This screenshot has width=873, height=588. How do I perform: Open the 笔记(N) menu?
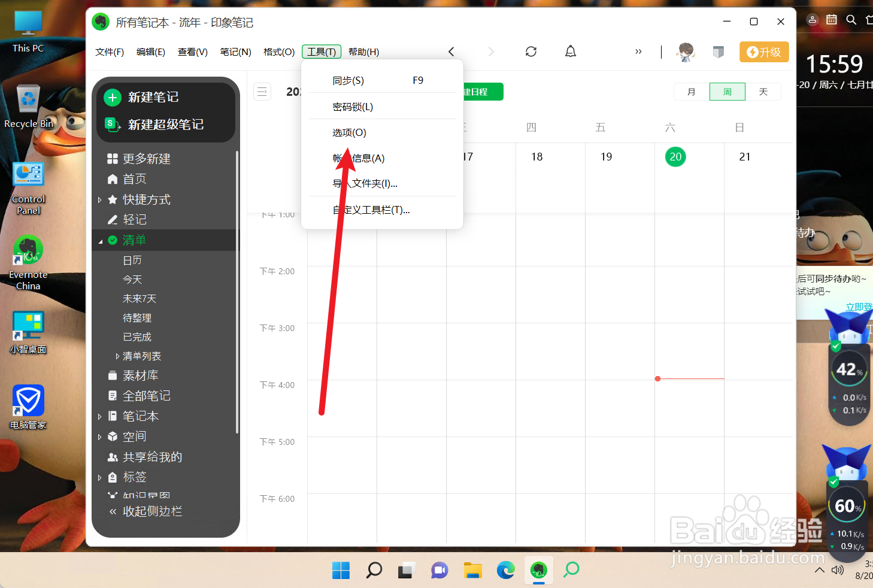(236, 52)
